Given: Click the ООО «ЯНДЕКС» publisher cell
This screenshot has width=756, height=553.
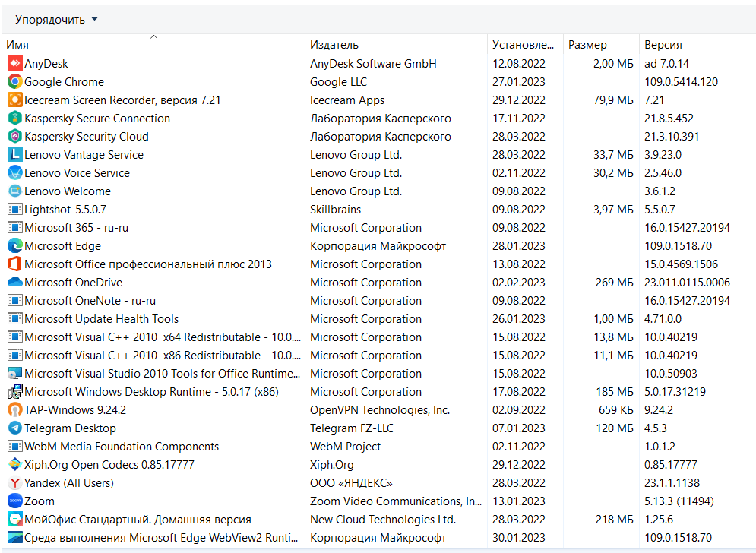Looking at the screenshot, I should [351, 483].
